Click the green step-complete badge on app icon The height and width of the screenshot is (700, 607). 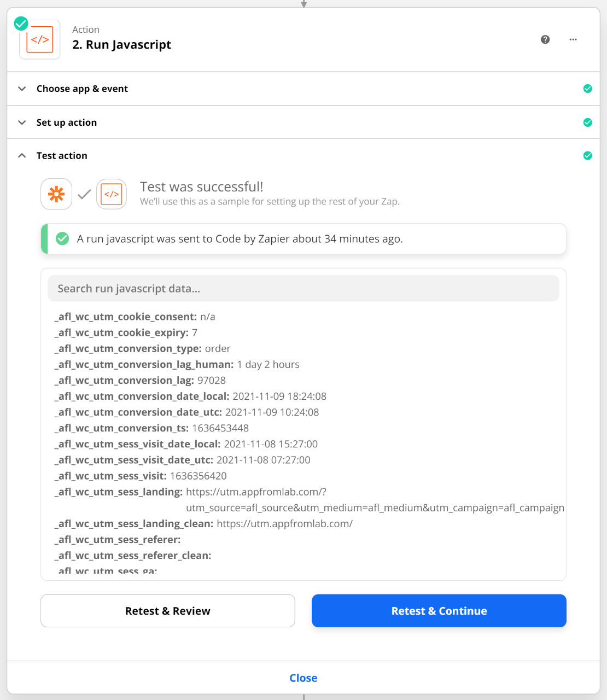[21, 24]
